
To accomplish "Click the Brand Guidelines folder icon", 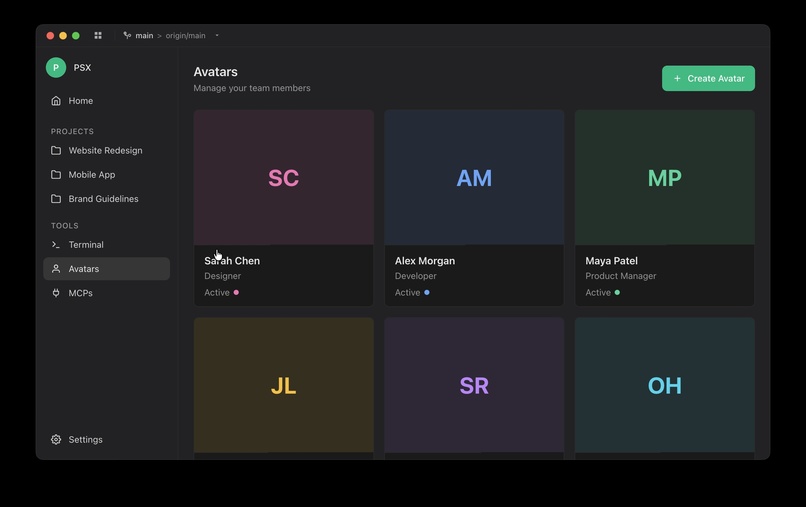I will pyautogui.click(x=56, y=199).
